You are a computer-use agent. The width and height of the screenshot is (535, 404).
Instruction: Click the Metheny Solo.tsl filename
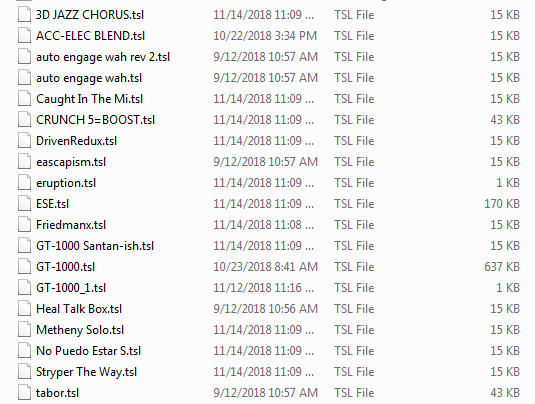tap(80, 330)
